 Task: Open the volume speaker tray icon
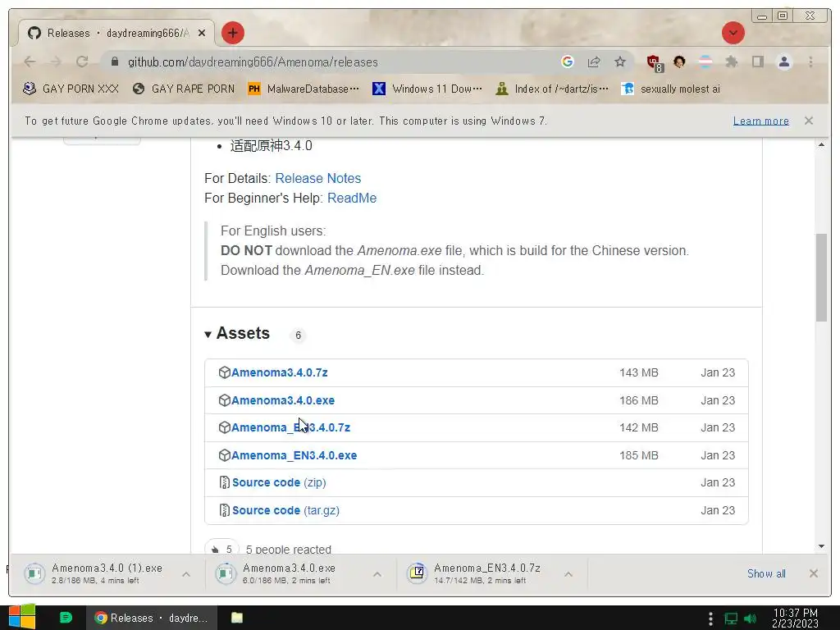pos(750,619)
